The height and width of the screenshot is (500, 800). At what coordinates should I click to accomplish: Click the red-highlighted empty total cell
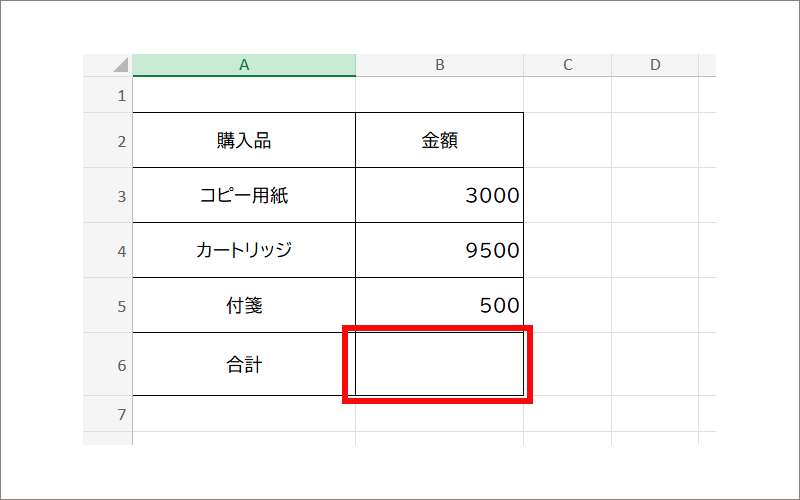(439, 365)
